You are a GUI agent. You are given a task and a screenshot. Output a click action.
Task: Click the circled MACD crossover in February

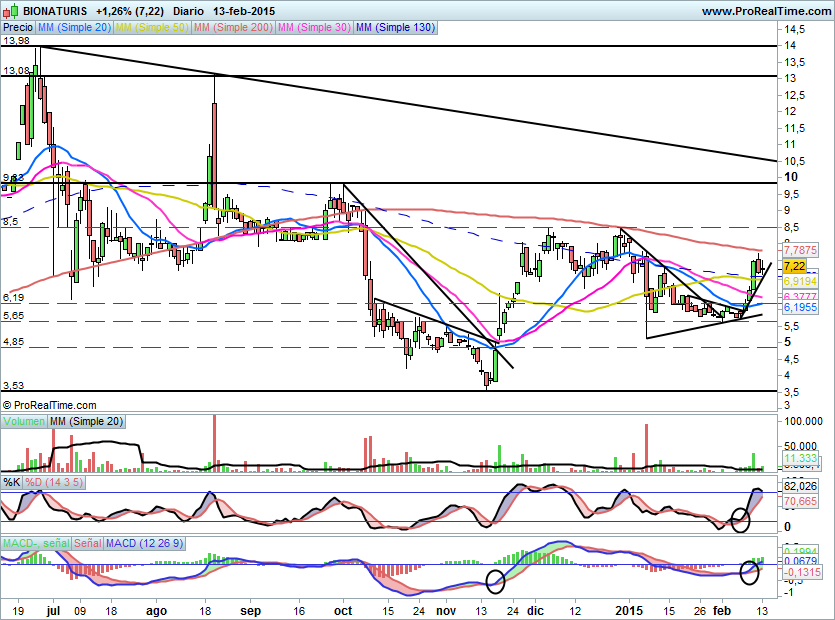(750, 572)
